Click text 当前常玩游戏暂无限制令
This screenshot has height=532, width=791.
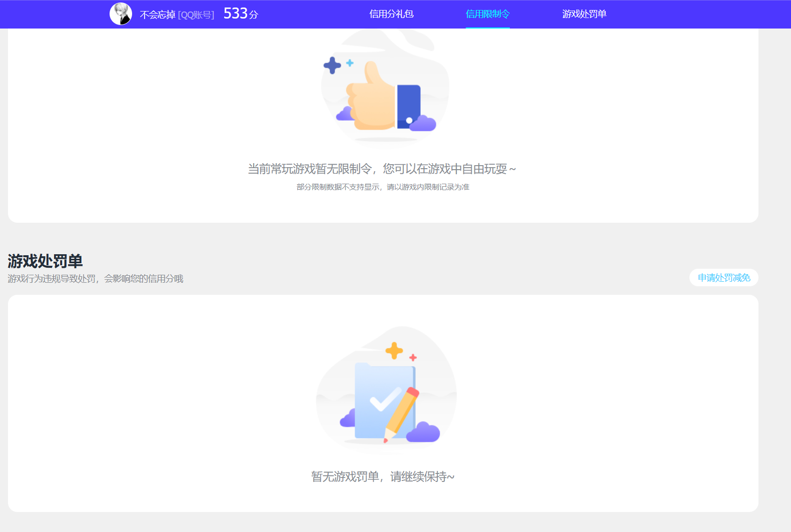tap(310, 169)
